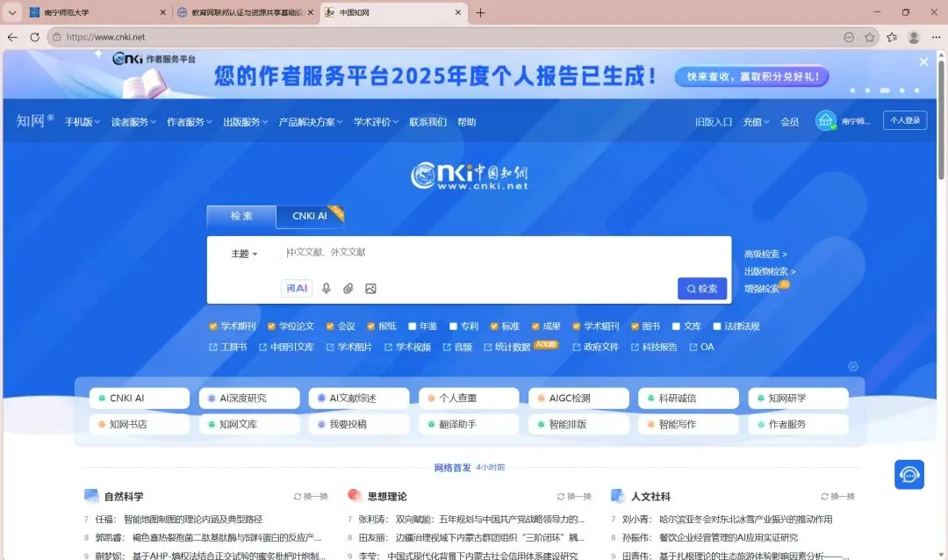Uncheck the 会议 checkbox
Image resolution: width=948 pixels, height=560 pixels.
(329, 327)
